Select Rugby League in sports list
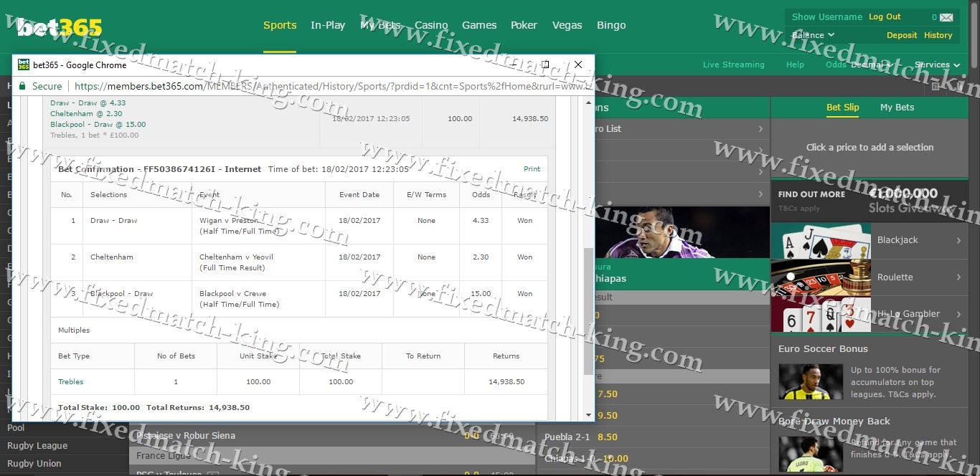Screen dimensions: 980x476 [x=37, y=446]
